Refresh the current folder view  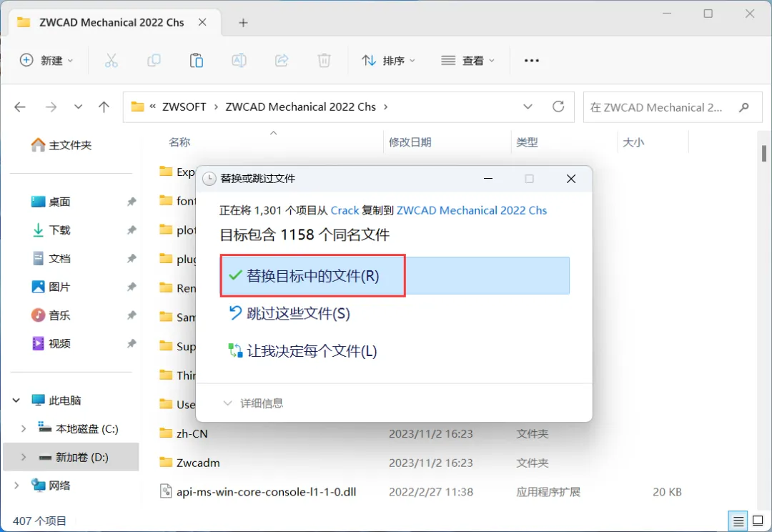(558, 107)
